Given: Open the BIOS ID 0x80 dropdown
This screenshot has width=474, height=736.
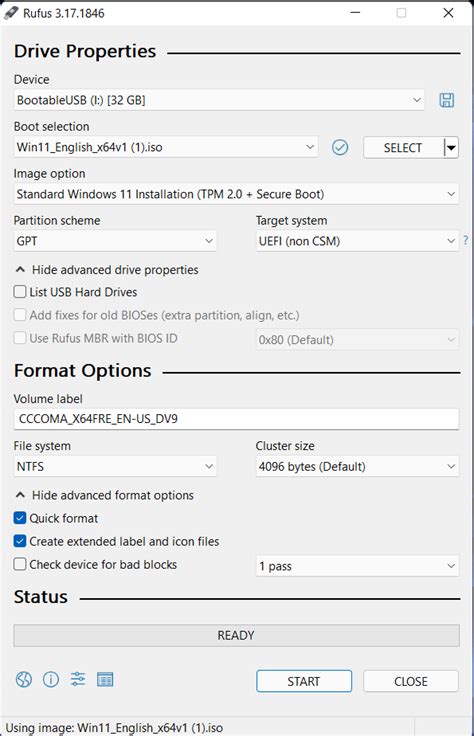Looking at the screenshot, I should point(357,339).
